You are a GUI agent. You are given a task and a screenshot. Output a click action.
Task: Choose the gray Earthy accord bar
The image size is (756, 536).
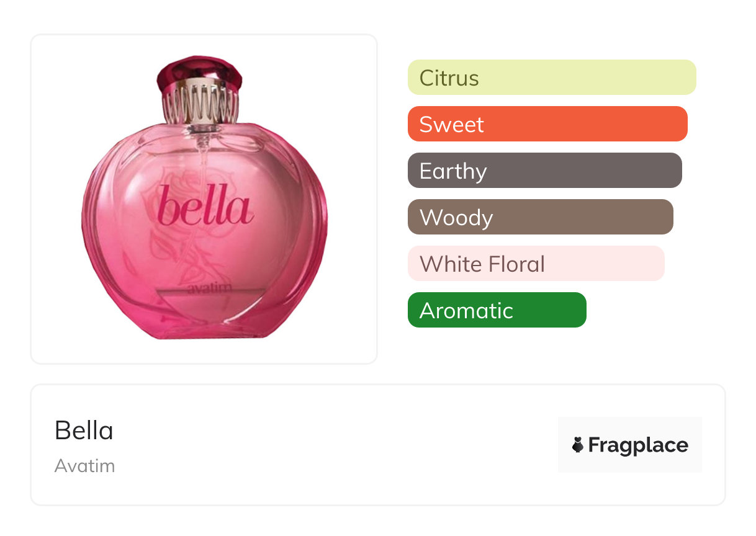click(x=544, y=171)
